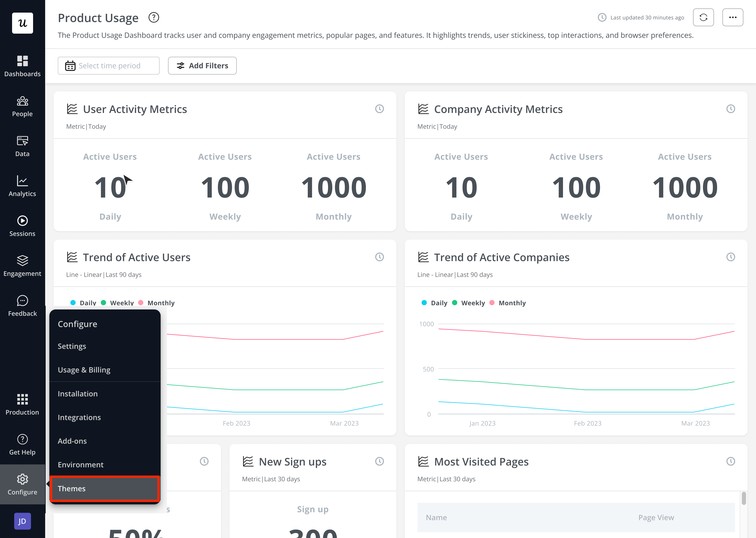Image resolution: width=756 pixels, height=538 pixels.
Task: Open Usage & Billing from the Configure menu
Action: pyautogui.click(x=105, y=370)
